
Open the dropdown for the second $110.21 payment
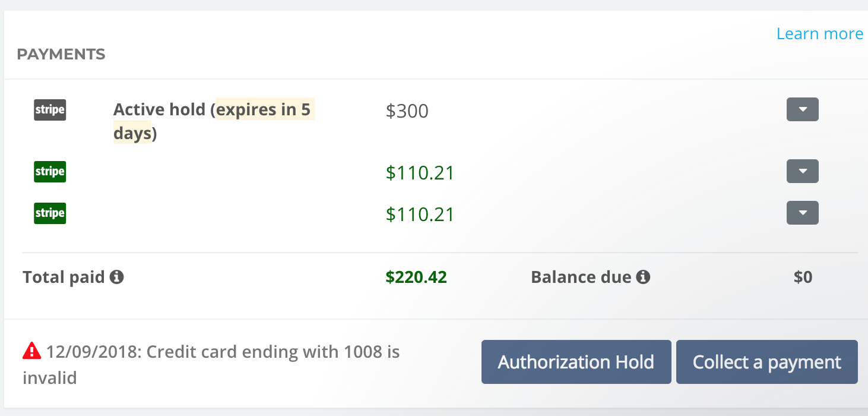tap(803, 213)
